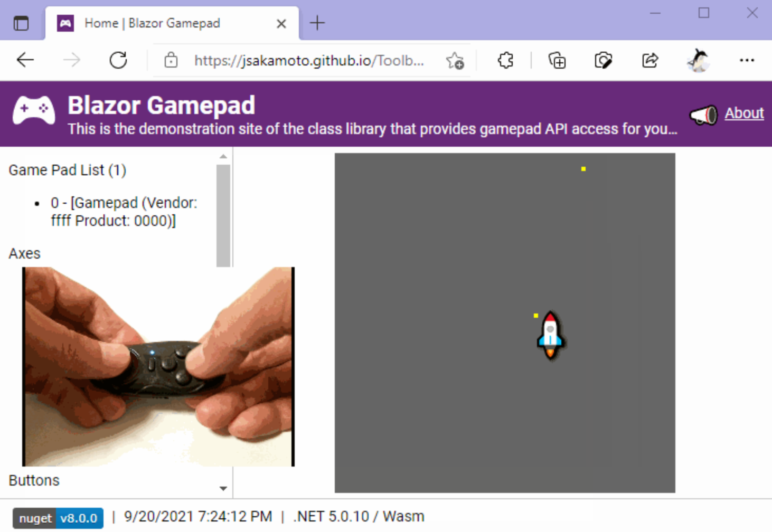Click the '.NET 5.0.10 / Wasm' footer text
Image resolution: width=772 pixels, height=532 pixels.
[x=359, y=516]
